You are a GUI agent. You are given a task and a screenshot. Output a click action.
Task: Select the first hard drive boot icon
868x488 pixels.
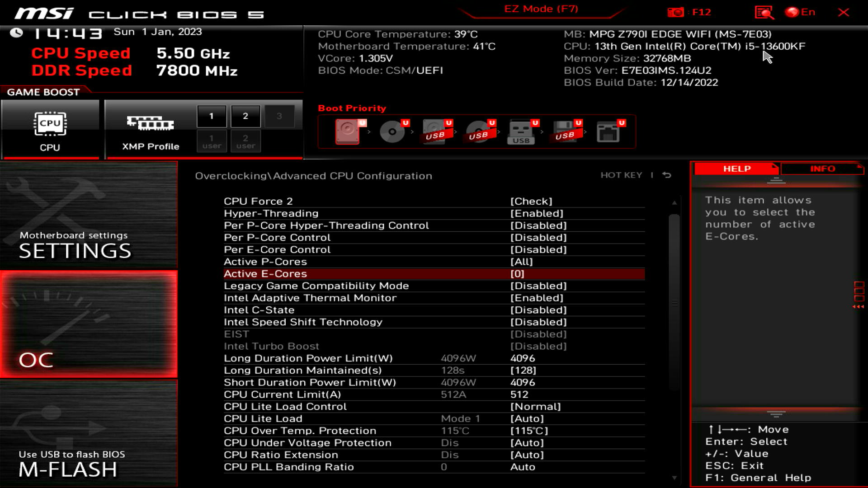coord(348,131)
